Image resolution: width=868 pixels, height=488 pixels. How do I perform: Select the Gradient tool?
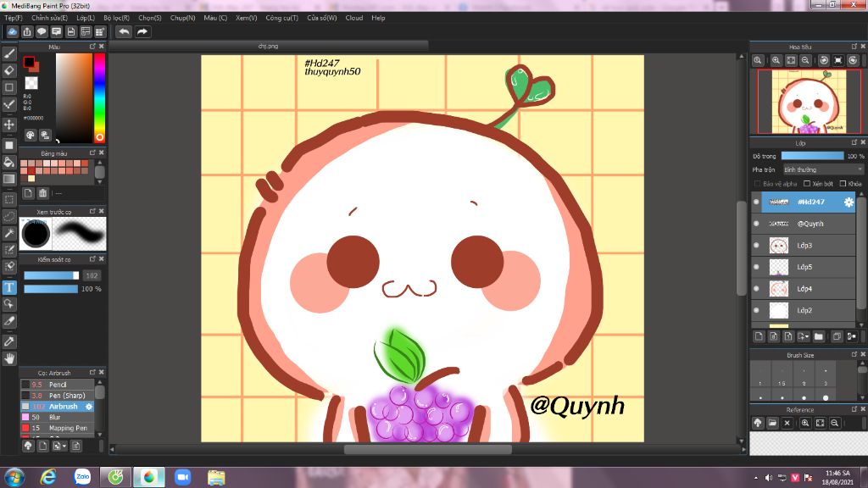9,179
